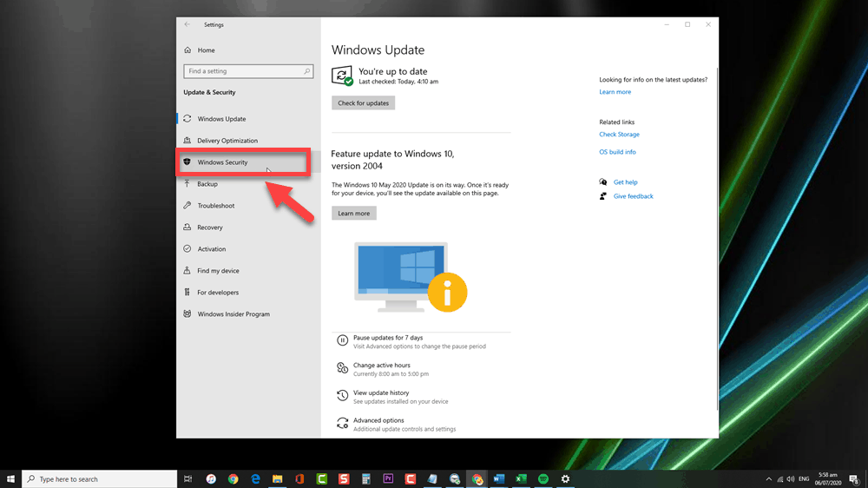Click the Settings gear in the taskbar
The image size is (868, 488).
pos(565,479)
